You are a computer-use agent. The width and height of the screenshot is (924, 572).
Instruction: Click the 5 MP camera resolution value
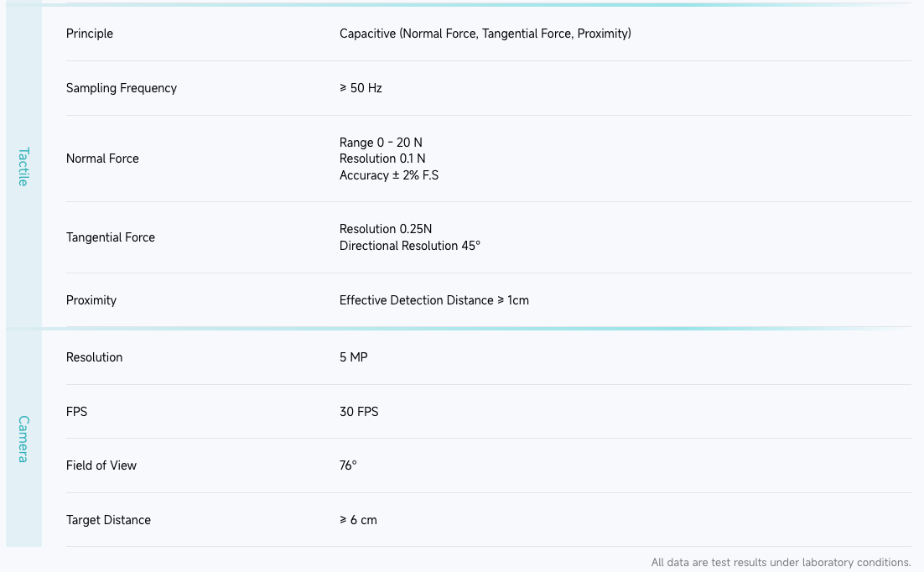pos(354,357)
